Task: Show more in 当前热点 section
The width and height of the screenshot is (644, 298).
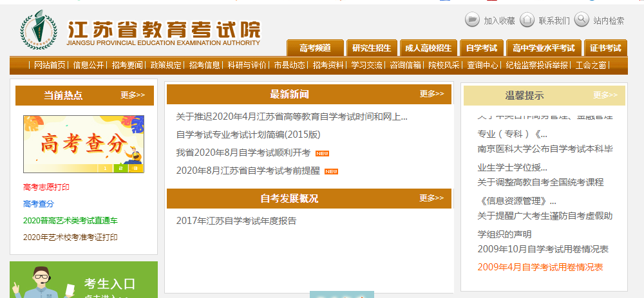Action: pos(133,95)
